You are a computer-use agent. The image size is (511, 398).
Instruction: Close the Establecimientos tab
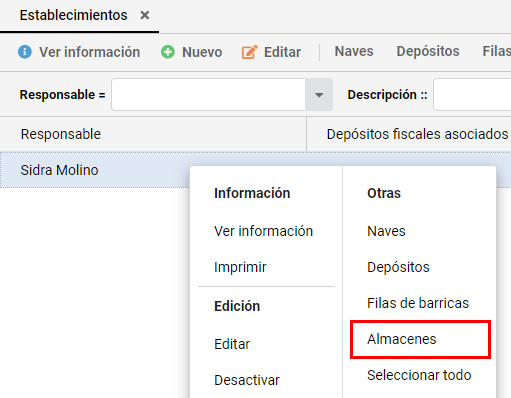tap(145, 15)
